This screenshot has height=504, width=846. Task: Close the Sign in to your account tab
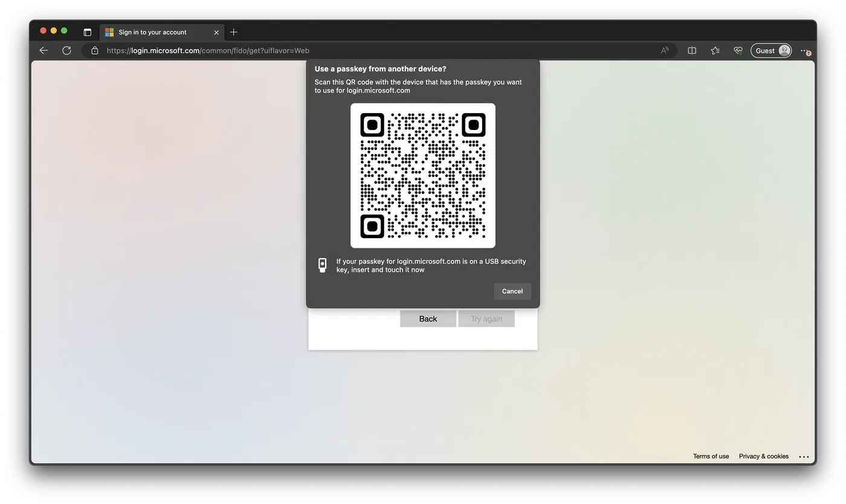[x=216, y=33]
